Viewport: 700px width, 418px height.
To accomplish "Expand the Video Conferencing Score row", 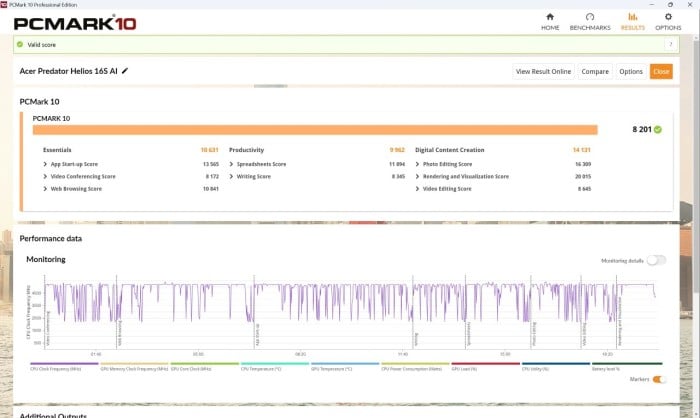I will 46,176.
